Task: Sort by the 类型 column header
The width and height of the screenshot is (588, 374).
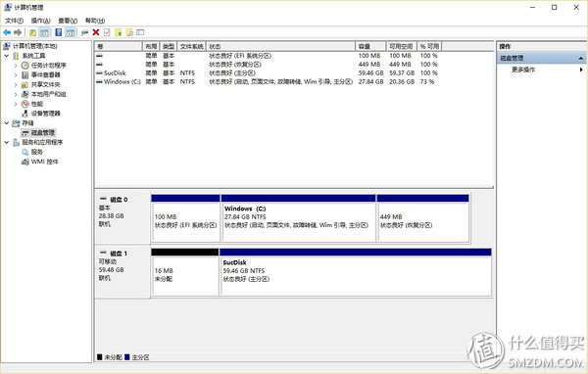Action: point(169,46)
